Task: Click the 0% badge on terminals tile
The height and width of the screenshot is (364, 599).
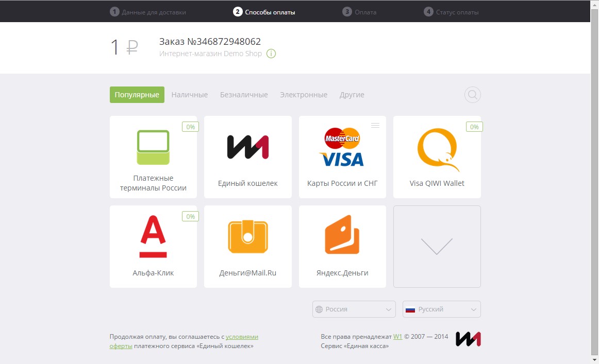Action: [x=190, y=127]
